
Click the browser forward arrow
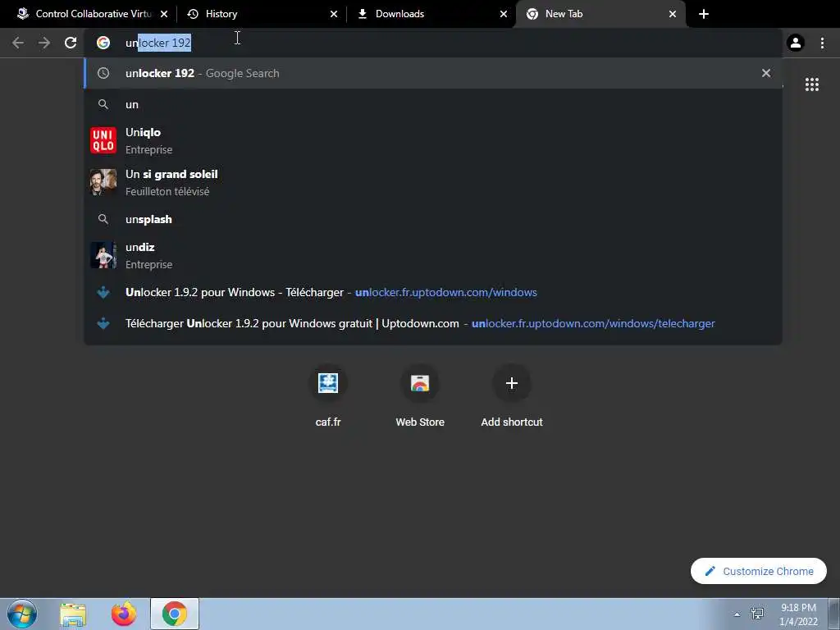[x=44, y=43]
